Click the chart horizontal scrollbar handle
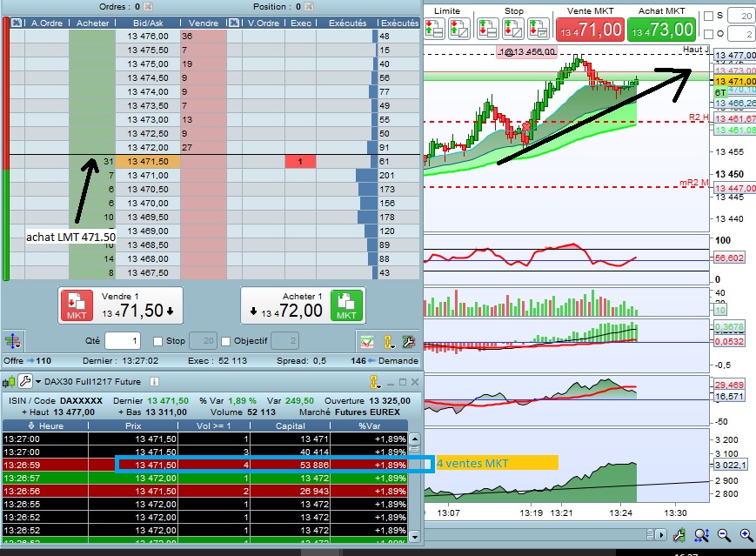The width and height of the screenshot is (756, 556). pos(651,535)
